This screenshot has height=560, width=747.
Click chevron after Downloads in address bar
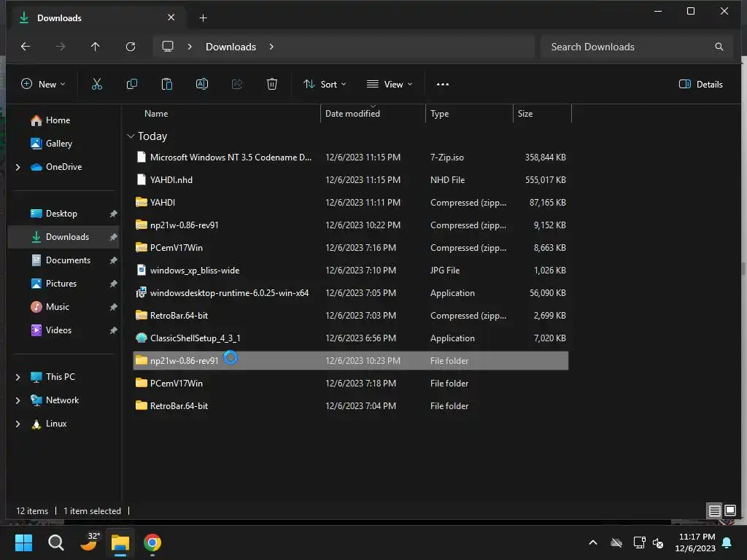point(271,47)
